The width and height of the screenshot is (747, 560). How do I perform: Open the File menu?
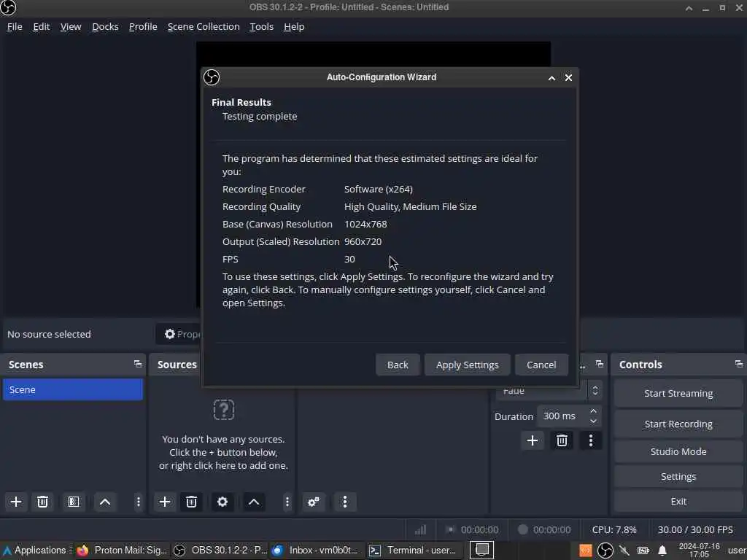15,27
